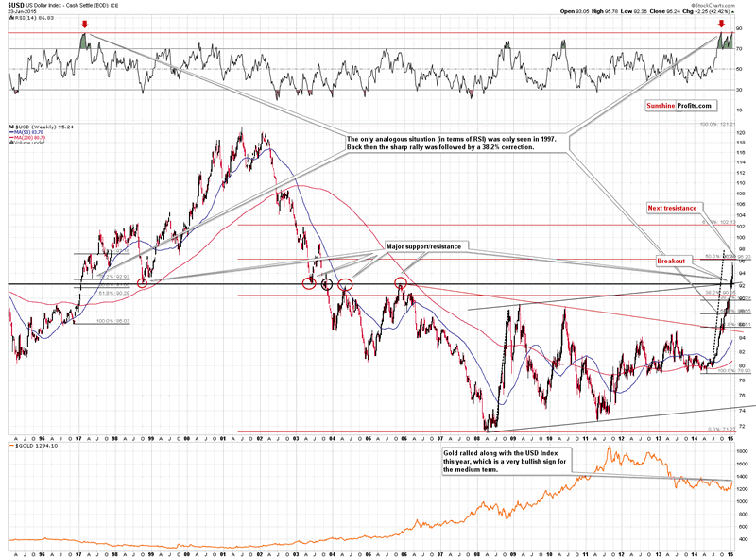
Task: Click the black circle on the support line
Action: click(326, 284)
